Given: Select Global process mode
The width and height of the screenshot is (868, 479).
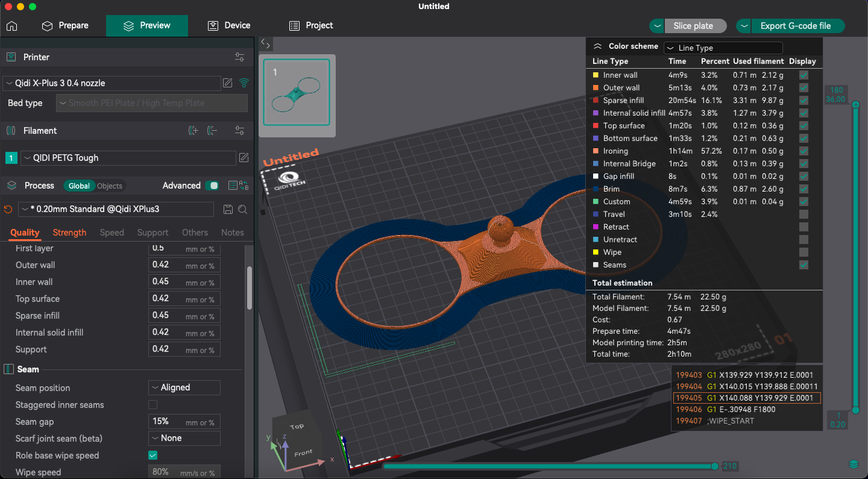Looking at the screenshot, I should (79, 186).
